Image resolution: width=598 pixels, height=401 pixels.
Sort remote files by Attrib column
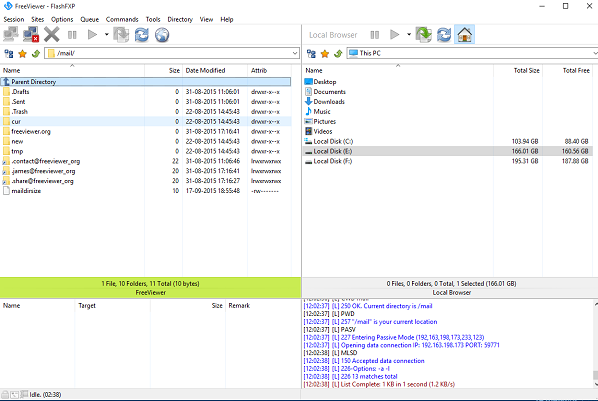269,70
